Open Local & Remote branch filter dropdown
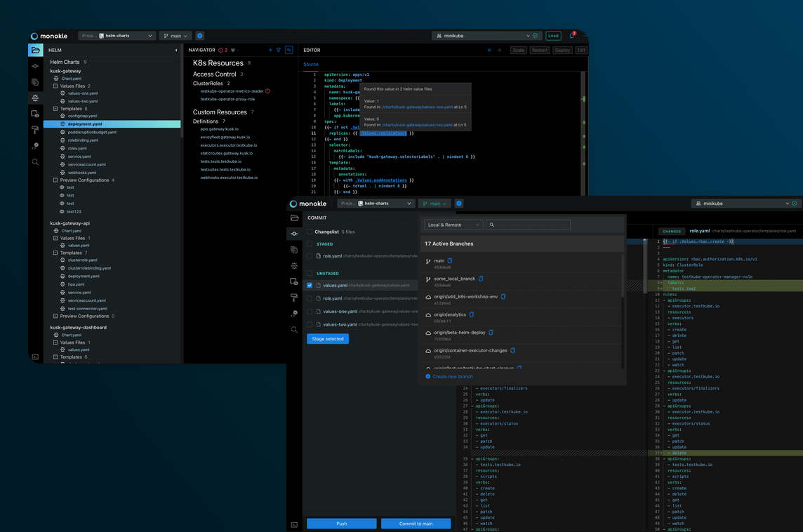Viewport: 803px width, 532px height. point(453,225)
